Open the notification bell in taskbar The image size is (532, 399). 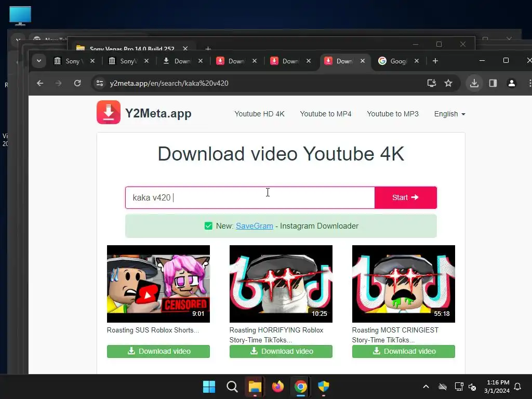click(x=517, y=387)
